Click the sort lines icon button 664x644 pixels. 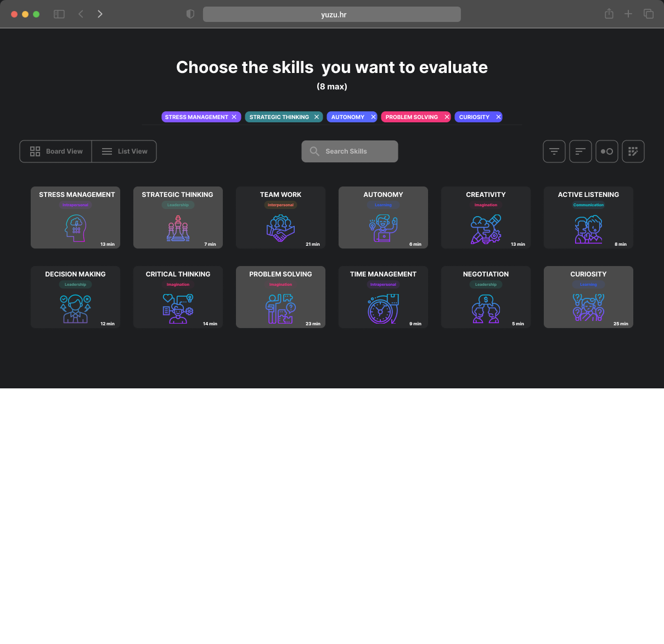coord(581,151)
